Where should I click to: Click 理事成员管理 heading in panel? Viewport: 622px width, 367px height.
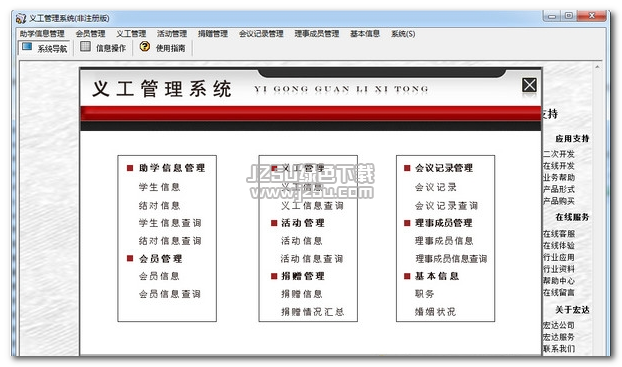(443, 223)
